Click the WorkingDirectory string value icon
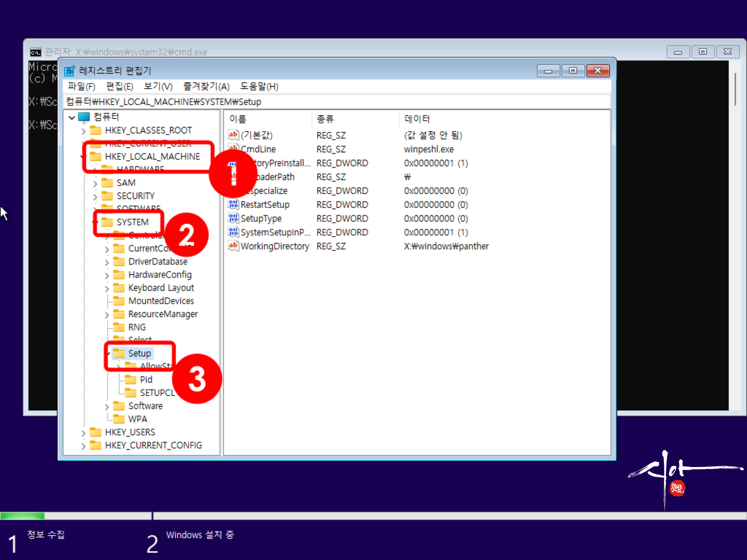Screen dimensions: 747x560 tap(233, 246)
